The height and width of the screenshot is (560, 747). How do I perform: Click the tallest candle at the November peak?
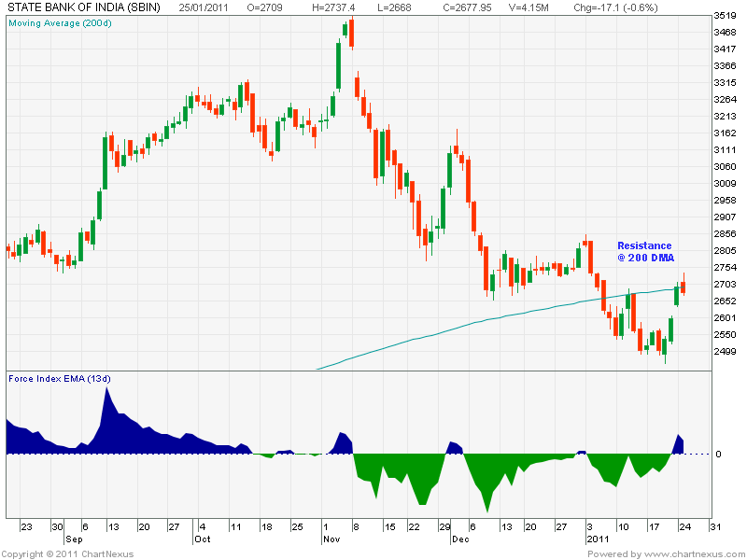[339, 66]
